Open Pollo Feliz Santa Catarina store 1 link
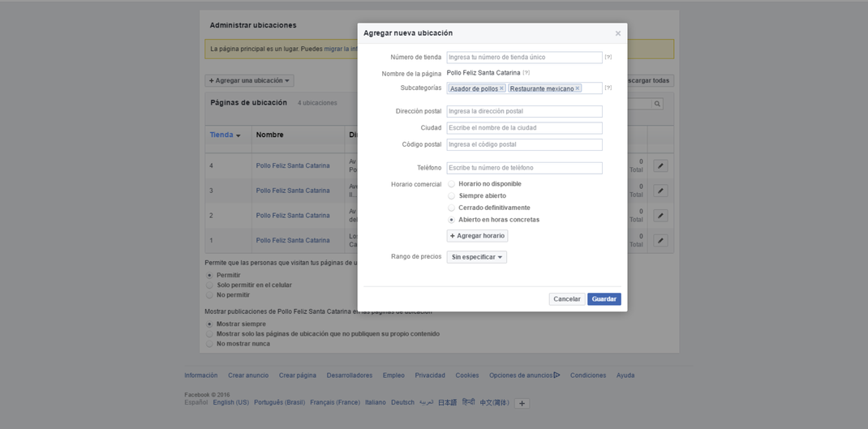Screen dimensions: 868x429 [293, 240]
